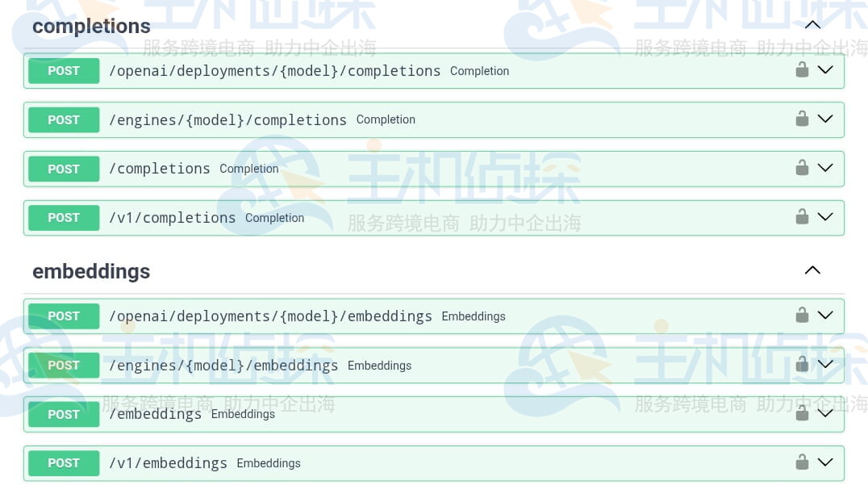Click the lock icon on /engines/{model}/embeddings

(x=802, y=364)
